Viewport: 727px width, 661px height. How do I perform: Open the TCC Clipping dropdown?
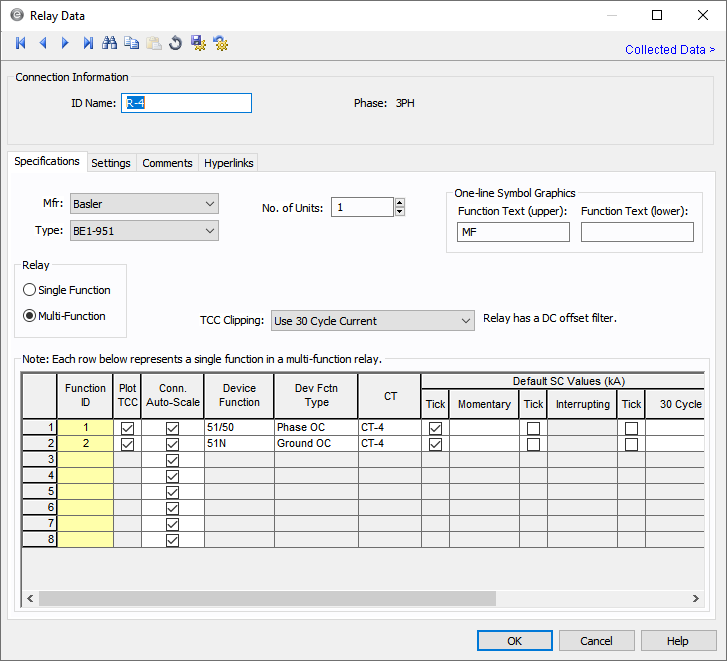(372, 321)
